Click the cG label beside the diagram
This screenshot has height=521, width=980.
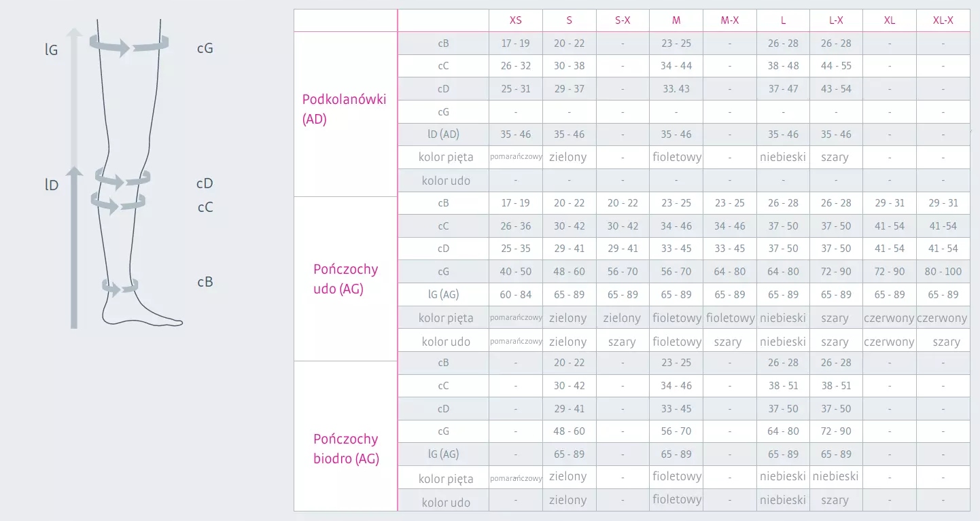pyautogui.click(x=205, y=48)
